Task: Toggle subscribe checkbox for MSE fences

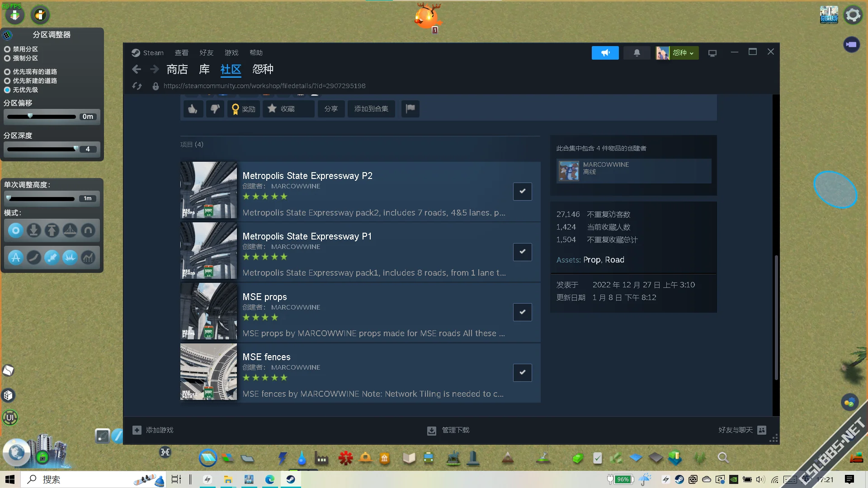Action: [x=523, y=373]
